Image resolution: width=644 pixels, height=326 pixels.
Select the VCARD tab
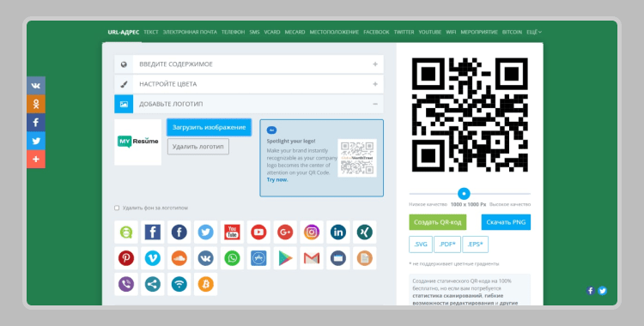click(272, 32)
